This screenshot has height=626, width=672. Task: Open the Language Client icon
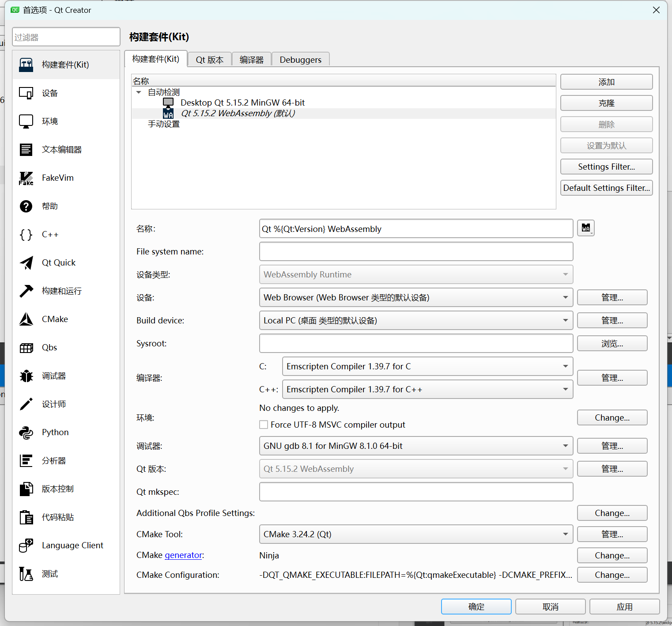(26, 546)
